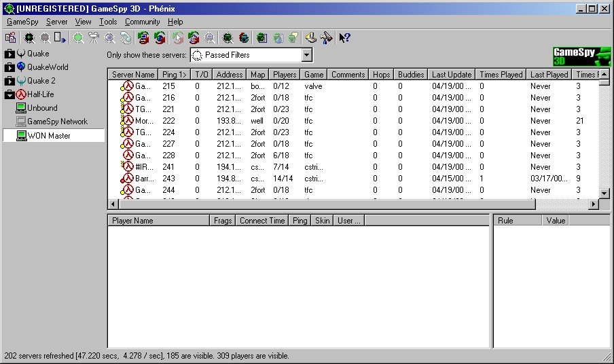
Task: Expand the Quake folder in tree
Action: (10, 54)
